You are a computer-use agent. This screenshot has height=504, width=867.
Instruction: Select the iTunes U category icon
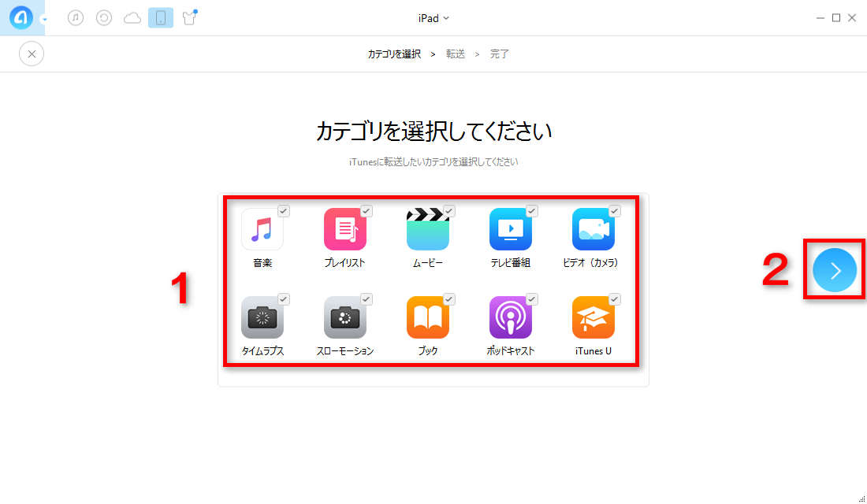pyautogui.click(x=594, y=317)
